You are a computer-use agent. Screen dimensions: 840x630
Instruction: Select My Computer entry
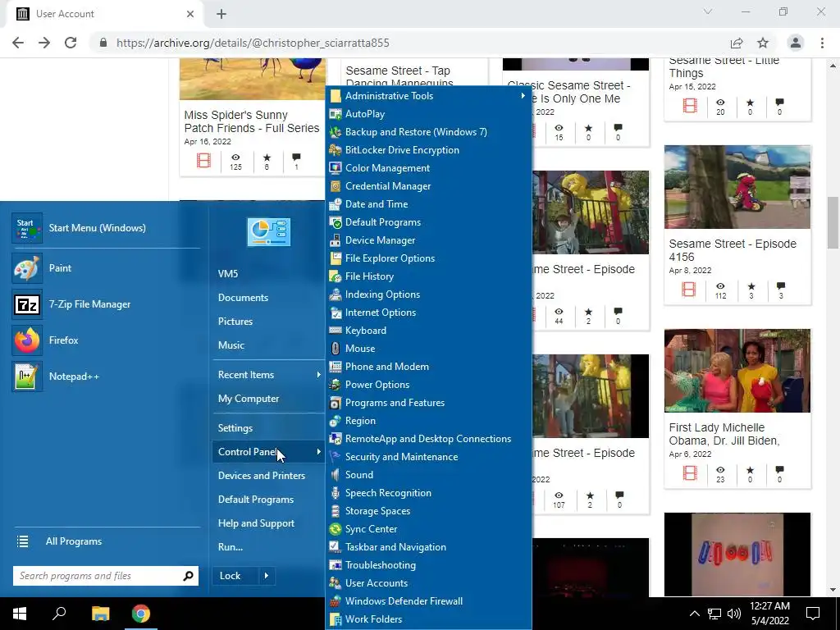(248, 399)
